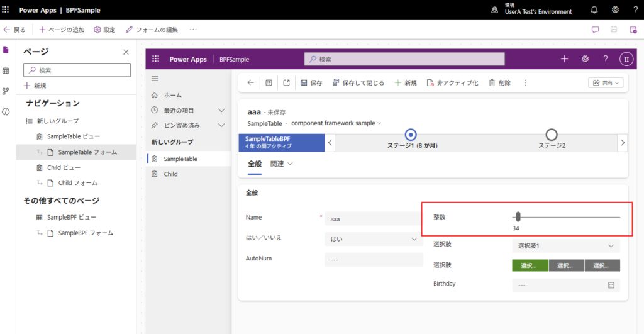Select the ステージ2 stage circle
Image resolution: width=644 pixels, height=334 pixels.
point(552,134)
